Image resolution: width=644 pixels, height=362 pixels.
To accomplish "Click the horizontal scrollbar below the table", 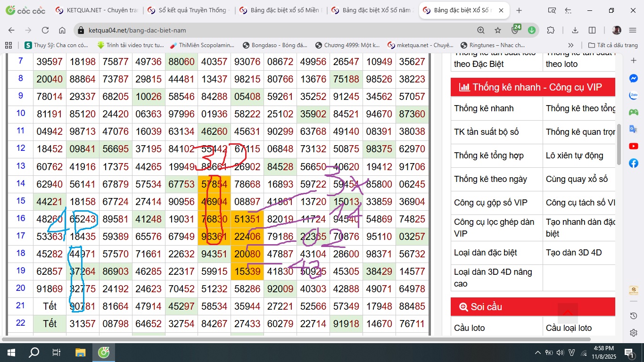I will tap(297, 339).
